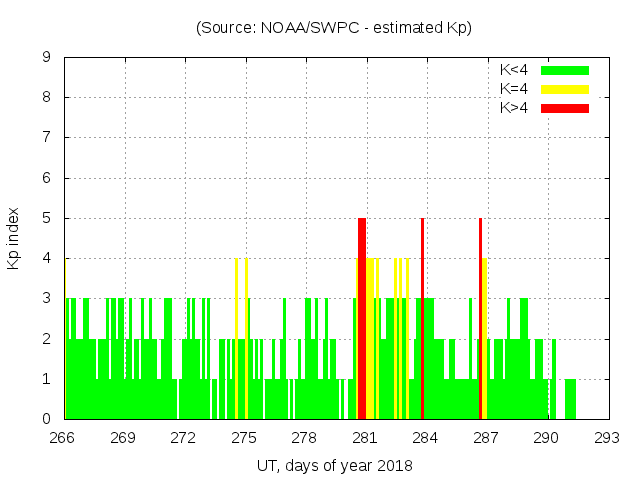Click the thin red bar at day 284
The height and width of the screenshot is (480, 640).
[x=423, y=320]
